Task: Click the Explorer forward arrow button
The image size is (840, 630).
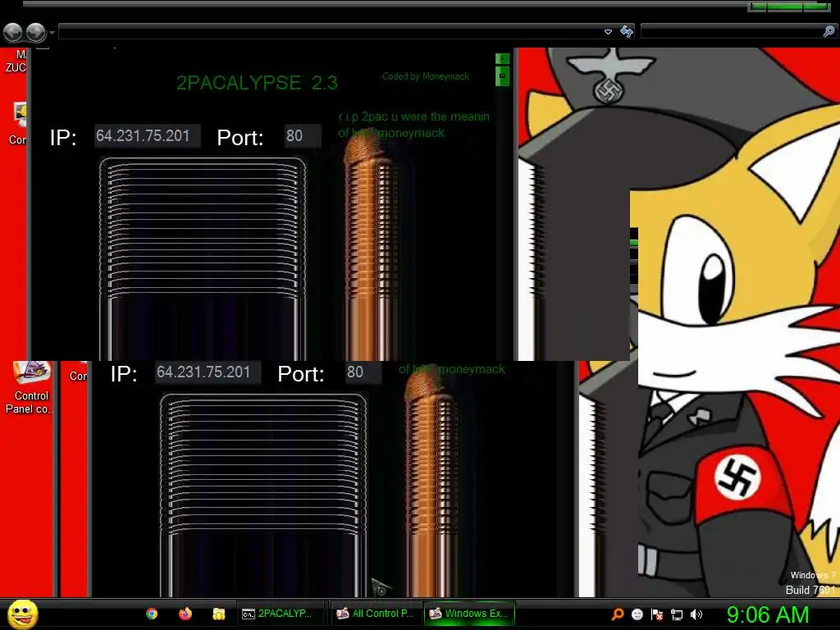Action: [36, 33]
